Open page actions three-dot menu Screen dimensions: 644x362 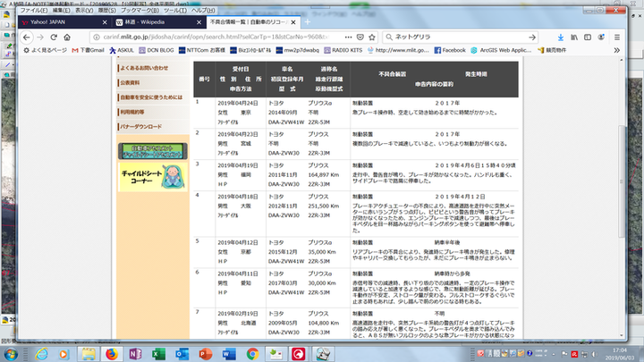[348, 38]
